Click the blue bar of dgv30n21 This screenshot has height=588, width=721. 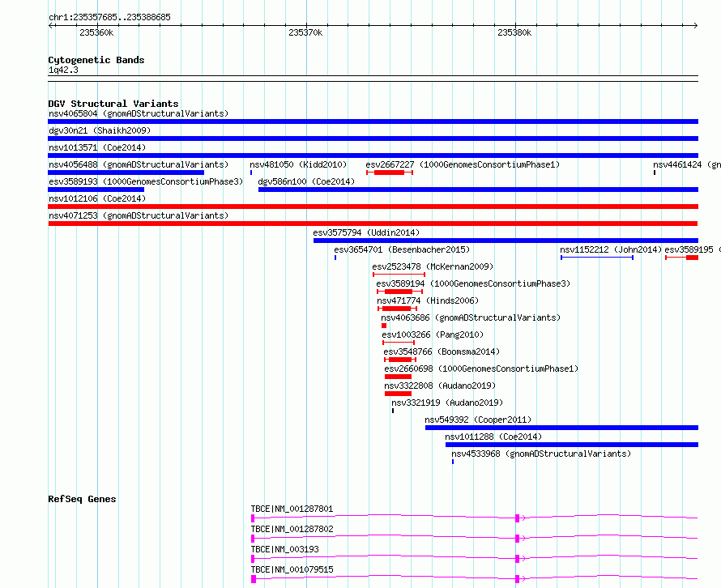pyautogui.click(x=373, y=138)
